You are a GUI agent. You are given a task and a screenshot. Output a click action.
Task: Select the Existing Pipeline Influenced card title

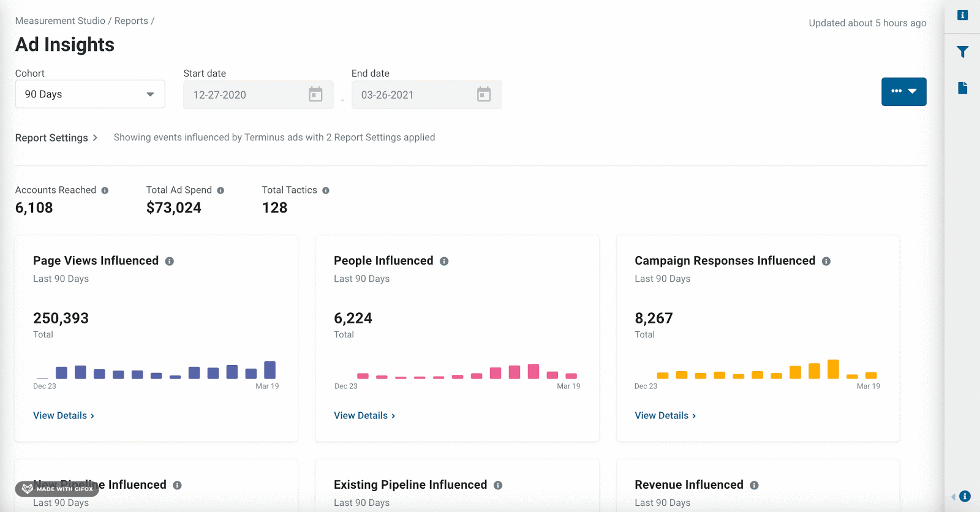tap(410, 485)
